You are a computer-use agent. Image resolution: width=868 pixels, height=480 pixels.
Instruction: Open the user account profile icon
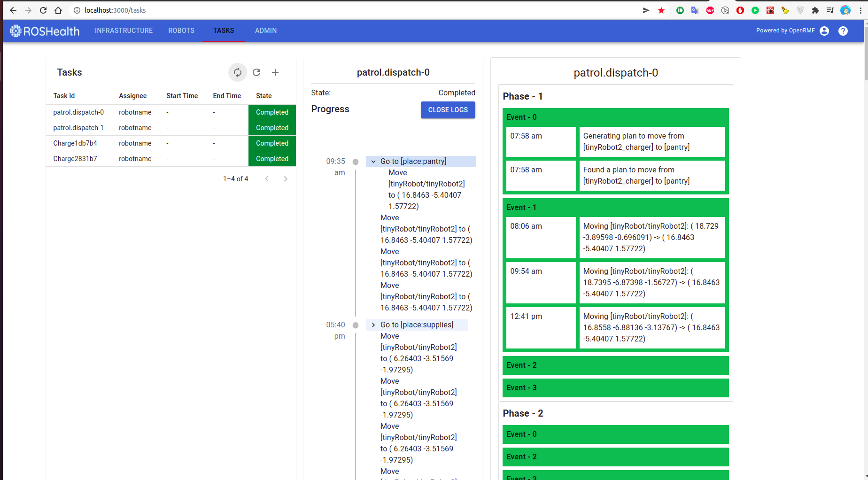pyautogui.click(x=824, y=31)
